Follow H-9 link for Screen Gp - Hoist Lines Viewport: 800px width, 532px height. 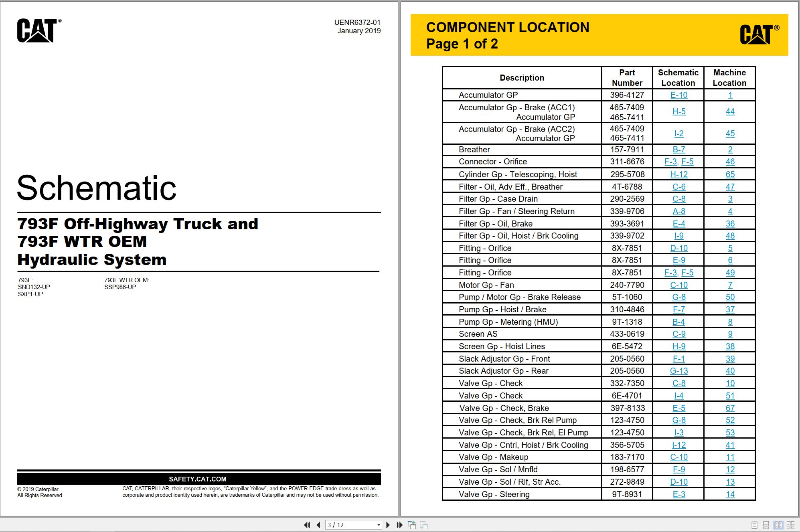coord(679,346)
